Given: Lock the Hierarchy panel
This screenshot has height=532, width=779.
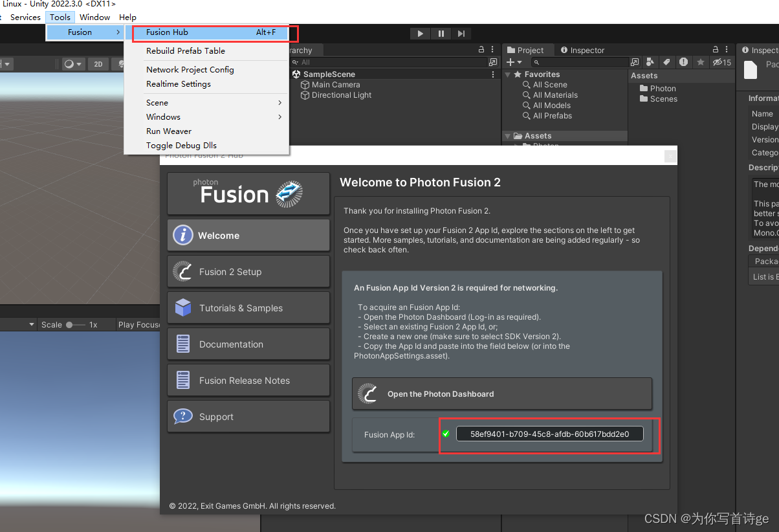Looking at the screenshot, I should pos(481,50).
